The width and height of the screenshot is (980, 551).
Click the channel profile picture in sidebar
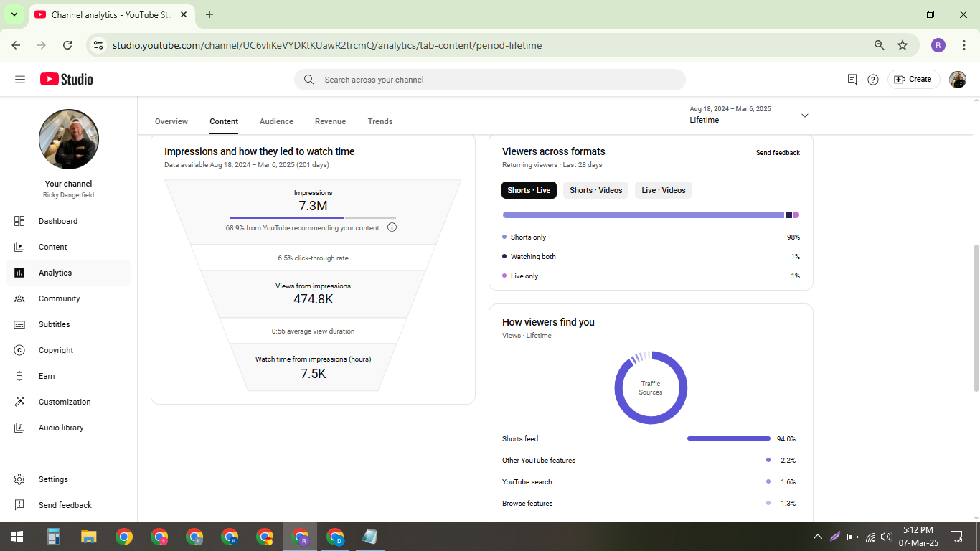coord(68,139)
